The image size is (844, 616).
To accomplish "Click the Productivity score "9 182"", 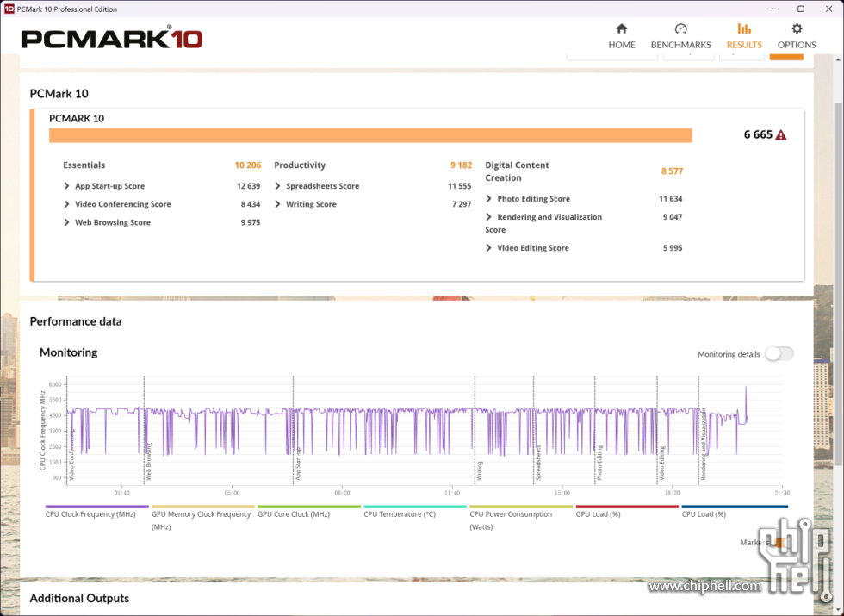I will pos(462,165).
